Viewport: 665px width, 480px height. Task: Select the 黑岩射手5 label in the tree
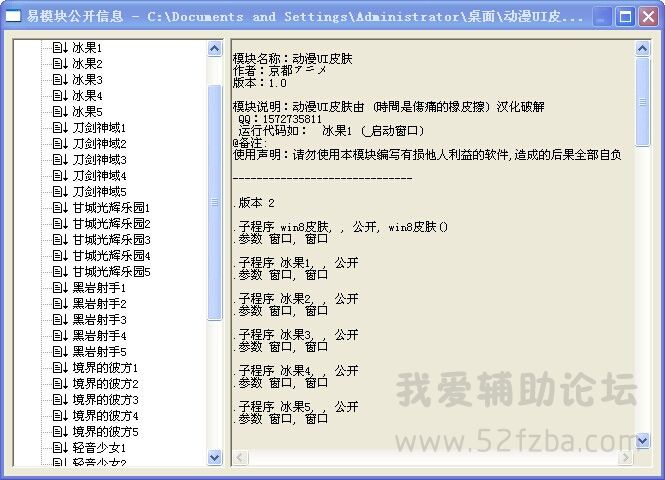tap(99, 352)
